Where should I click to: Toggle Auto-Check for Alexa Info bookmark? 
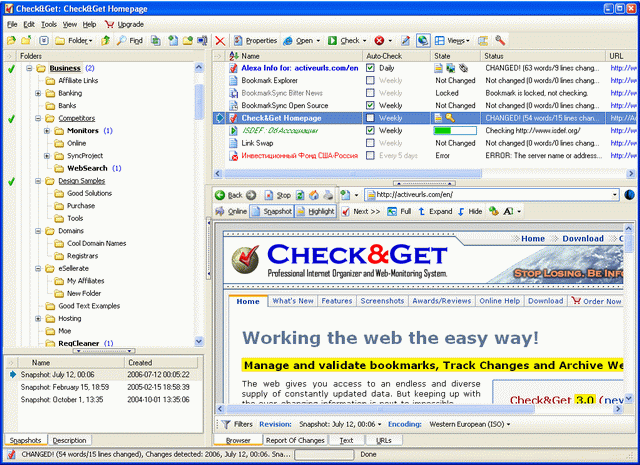pos(371,68)
